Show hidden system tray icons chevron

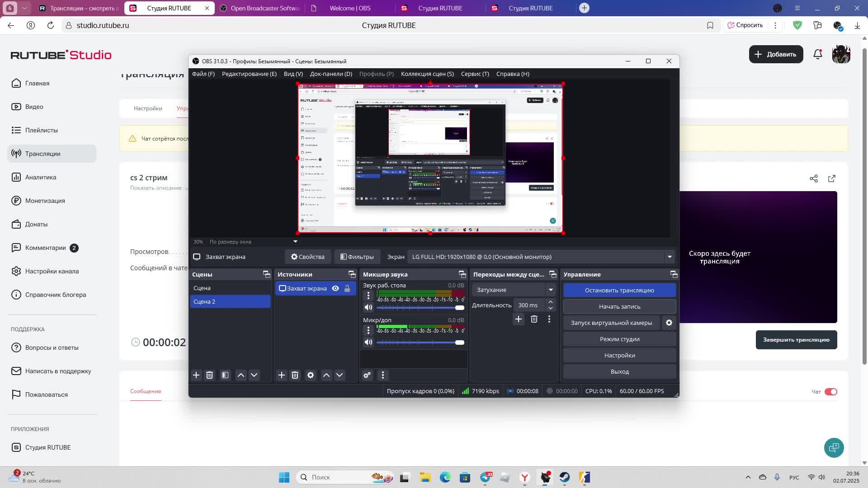point(748,477)
